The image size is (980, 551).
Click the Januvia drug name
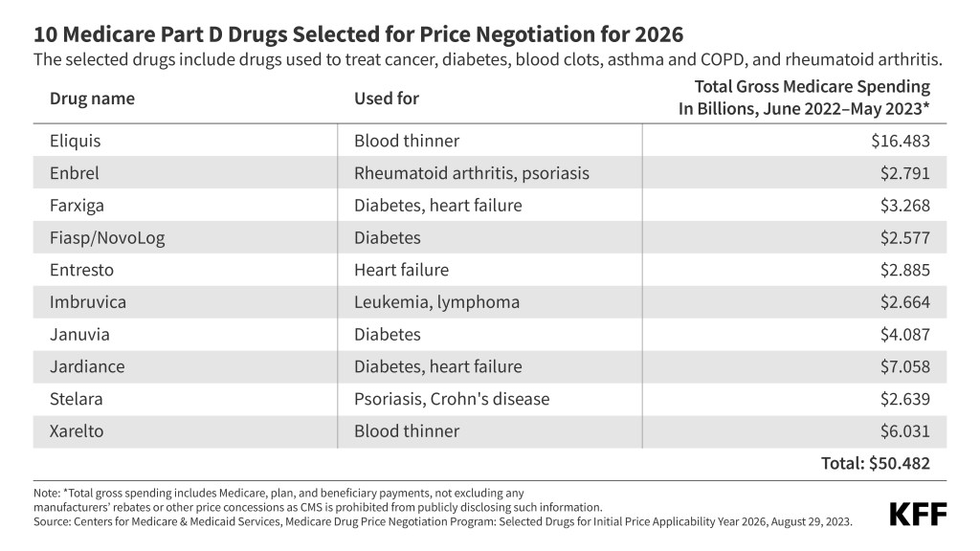pos(78,335)
